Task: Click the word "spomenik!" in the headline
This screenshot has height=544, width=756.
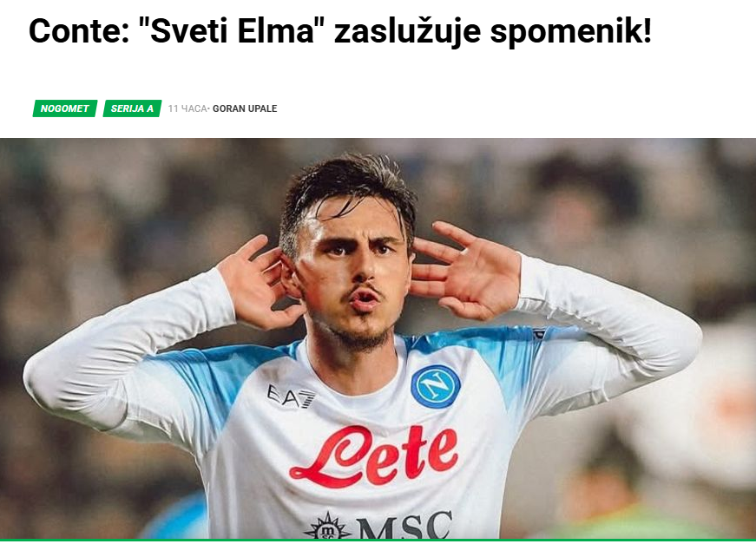Action: (571, 32)
